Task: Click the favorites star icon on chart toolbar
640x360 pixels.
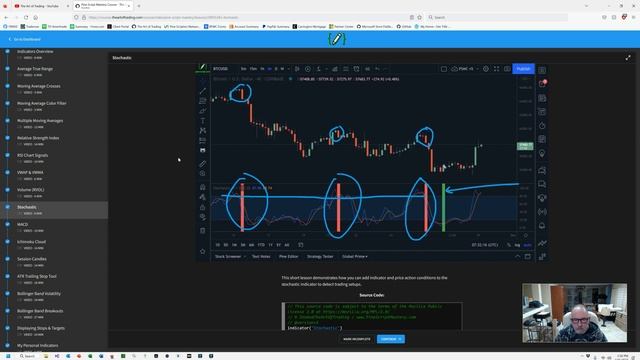Action: [203, 251]
